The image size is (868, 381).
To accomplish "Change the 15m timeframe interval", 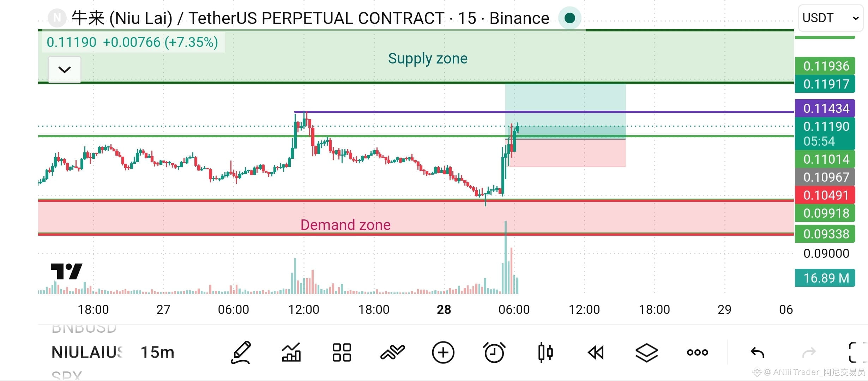I will [157, 352].
